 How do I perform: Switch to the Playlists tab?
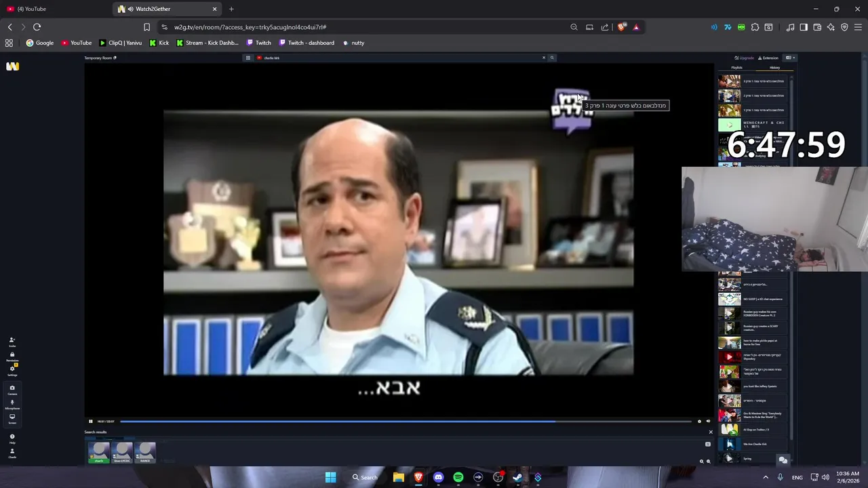tap(736, 68)
